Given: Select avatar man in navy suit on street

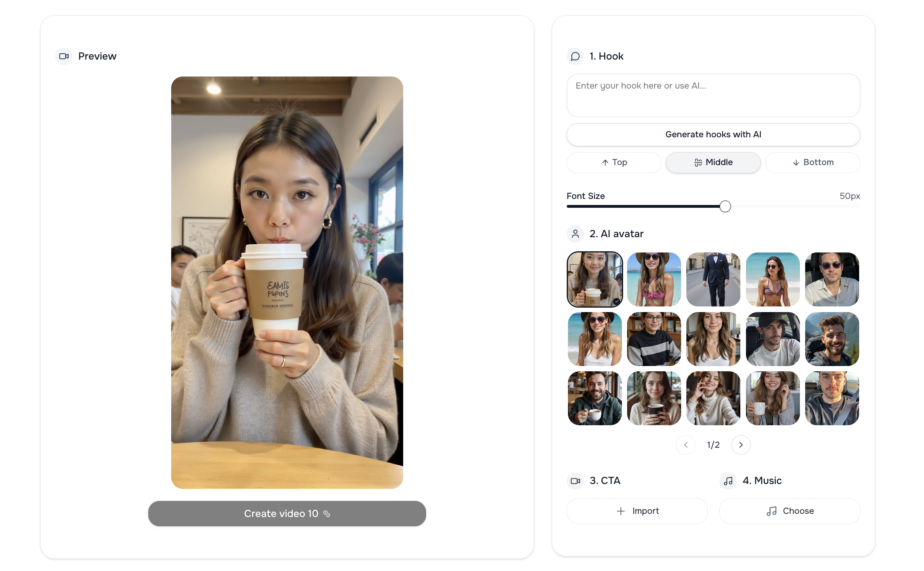Looking at the screenshot, I should [x=713, y=279].
